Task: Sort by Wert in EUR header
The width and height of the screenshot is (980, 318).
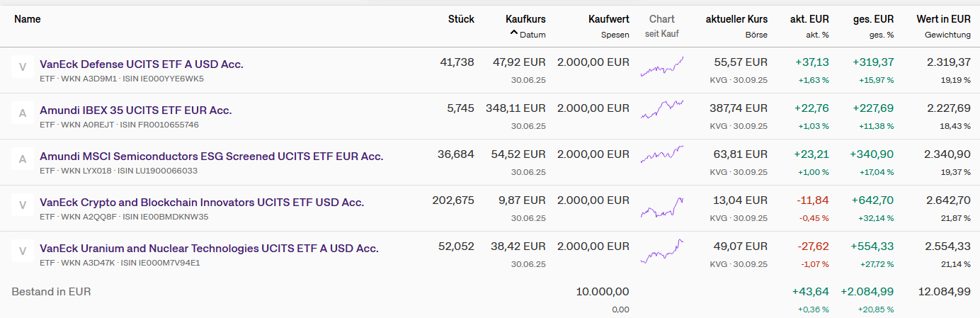Action: [943, 19]
